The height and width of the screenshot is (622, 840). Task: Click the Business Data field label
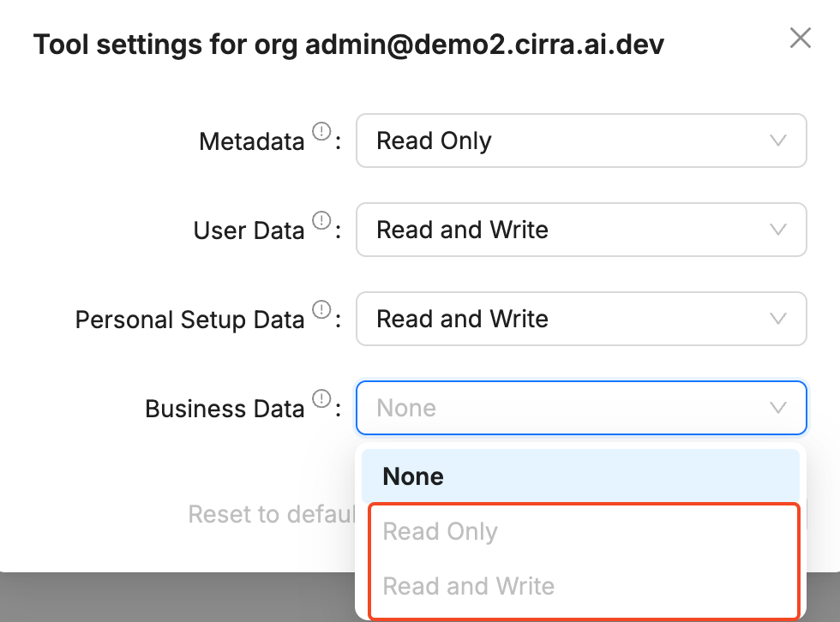(225, 409)
